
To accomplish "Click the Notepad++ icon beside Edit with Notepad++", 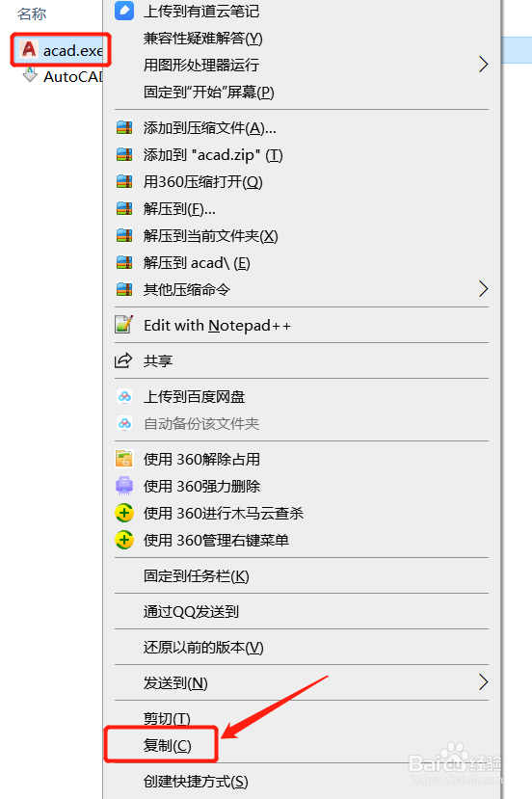I will (123, 325).
